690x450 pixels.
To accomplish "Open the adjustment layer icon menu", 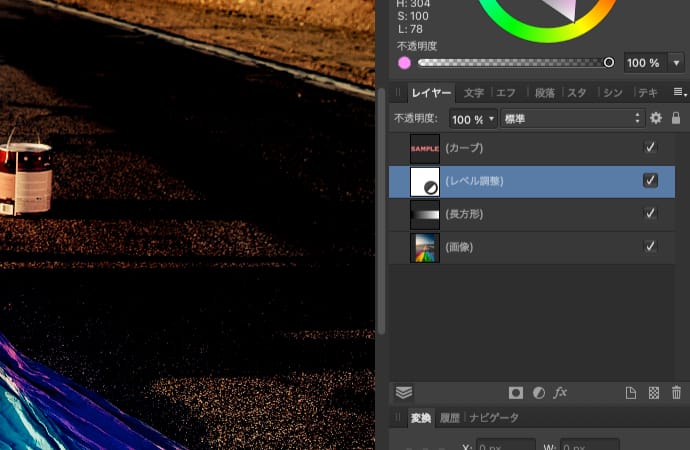I will tap(539, 393).
